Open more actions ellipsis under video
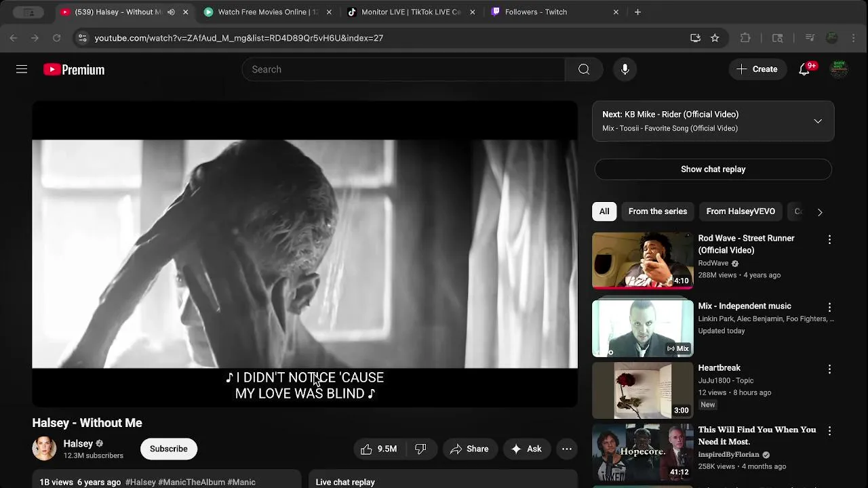This screenshot has height=488, width=868. click(567, 449)
